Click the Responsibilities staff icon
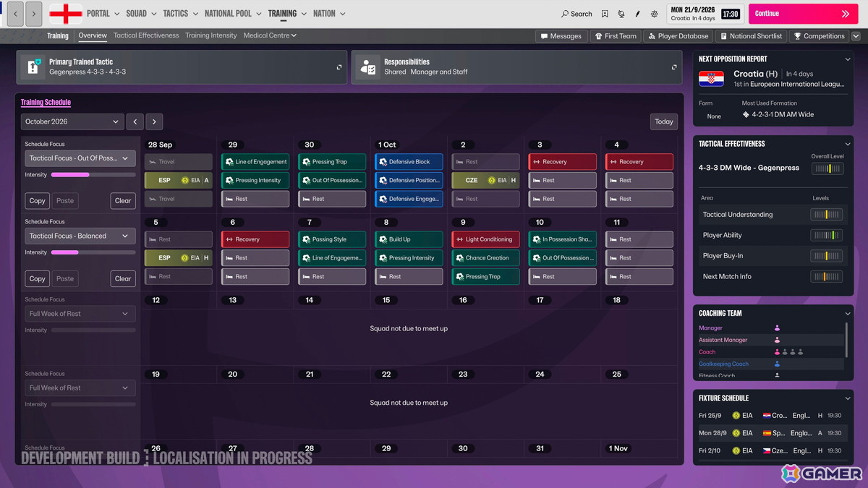Viewport: 868px width, 488px height. (368, 67)
